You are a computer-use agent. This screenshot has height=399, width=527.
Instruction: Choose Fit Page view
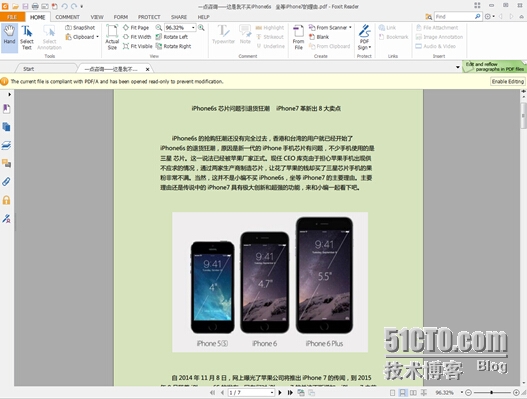coord(136,28)
